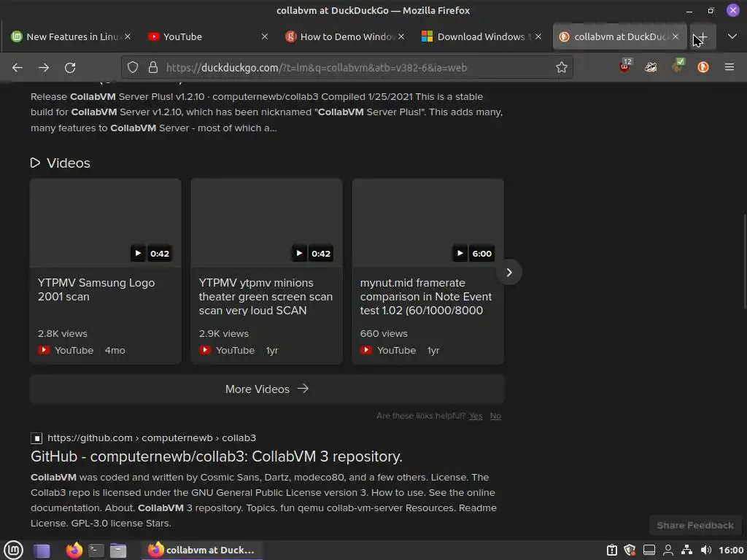
Task: Open the Linux Mint start menu
Action: point(13,550)
